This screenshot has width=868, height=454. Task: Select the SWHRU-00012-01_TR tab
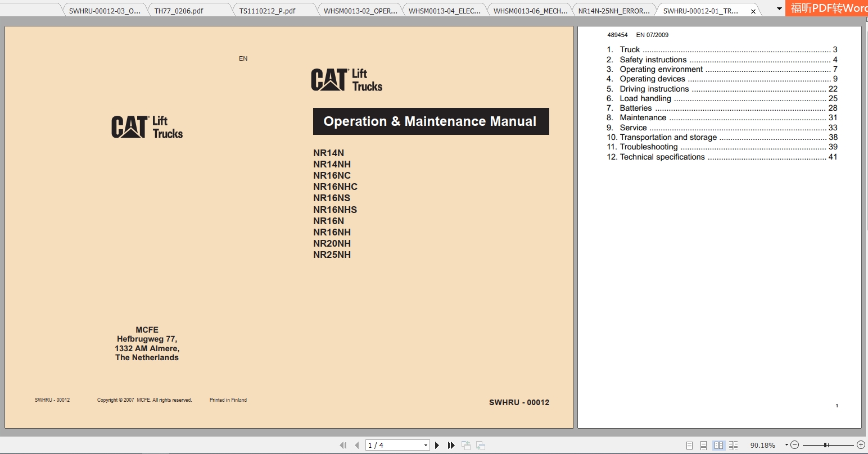tap(700, 11)
